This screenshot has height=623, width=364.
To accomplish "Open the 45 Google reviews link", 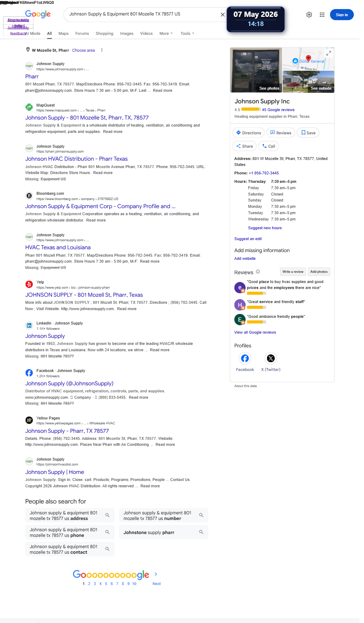I will pyautogui.click(x=278, y=110).
